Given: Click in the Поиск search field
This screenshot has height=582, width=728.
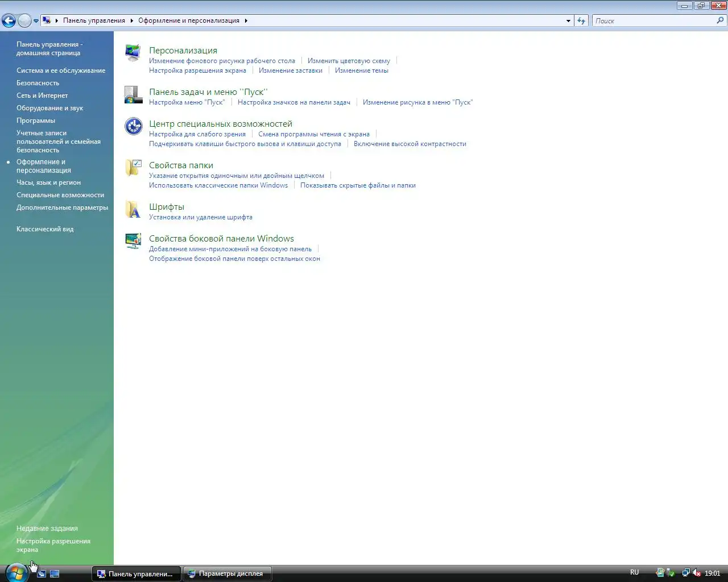Looking at the screenshot, I should pos(654,20).
